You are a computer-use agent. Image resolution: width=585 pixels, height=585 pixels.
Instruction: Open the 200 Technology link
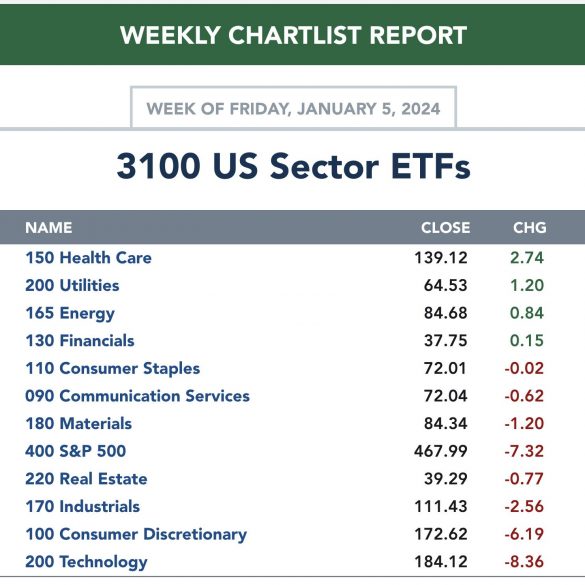point(86,562)
